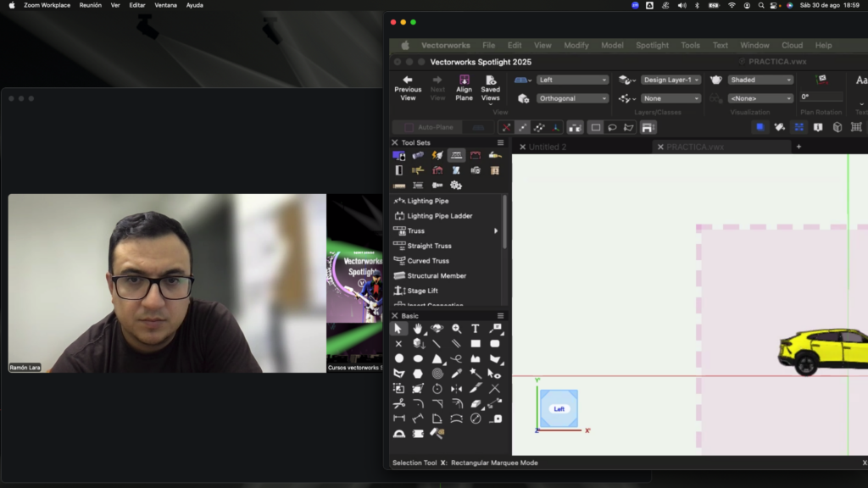Click the Eyedropper tool in Basic palette

(456, 374)
